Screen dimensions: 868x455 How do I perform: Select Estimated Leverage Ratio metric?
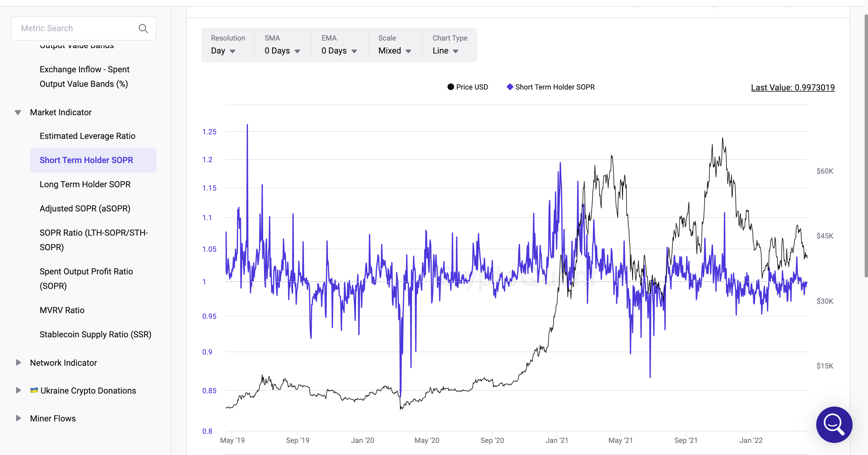click(x=87, y=136)
